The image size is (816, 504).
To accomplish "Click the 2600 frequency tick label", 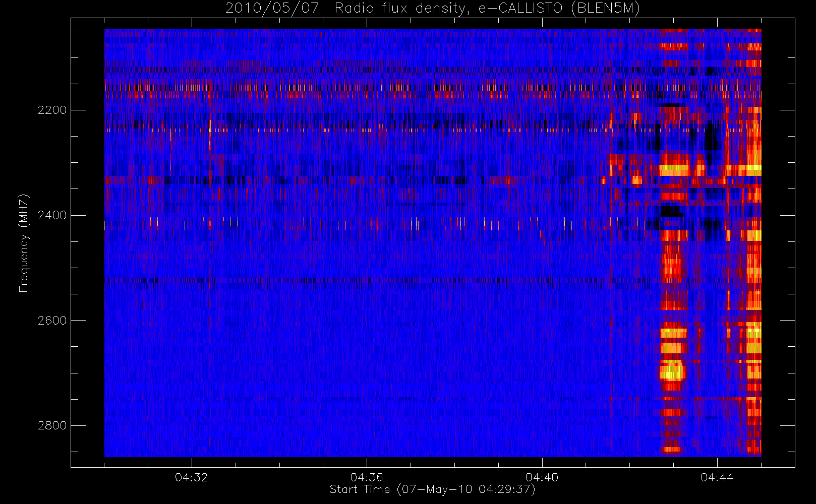I will click(x=52, y=321).
